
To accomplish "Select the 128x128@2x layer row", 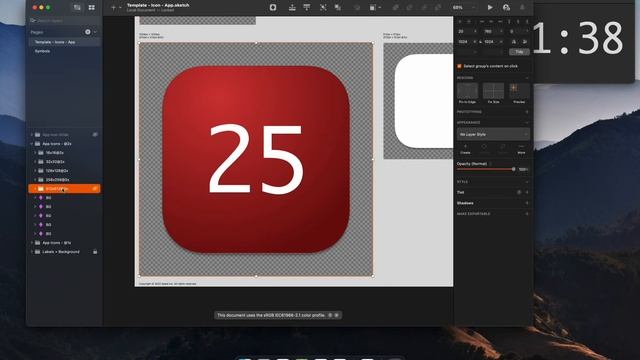I will tap(64, 171).
